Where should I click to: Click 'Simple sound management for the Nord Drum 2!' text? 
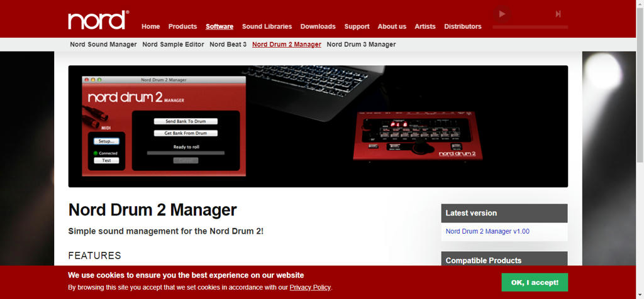click(166, 231)
